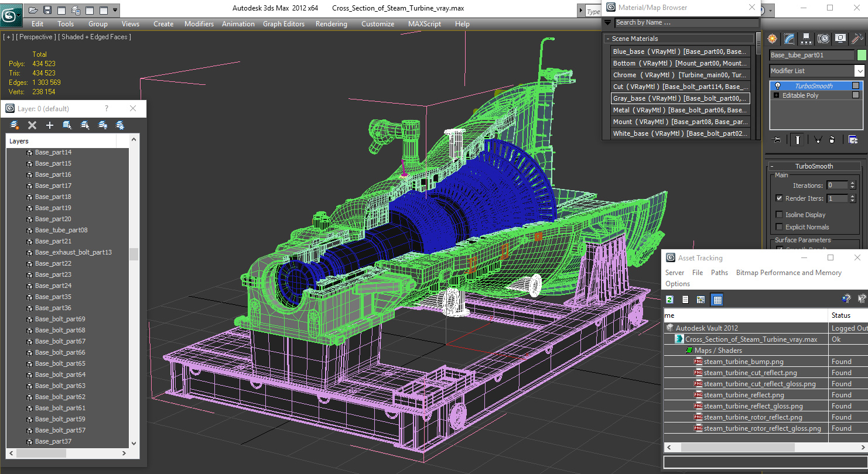Switch Asset Tracking to table view icon

click(x=717, y=300)
